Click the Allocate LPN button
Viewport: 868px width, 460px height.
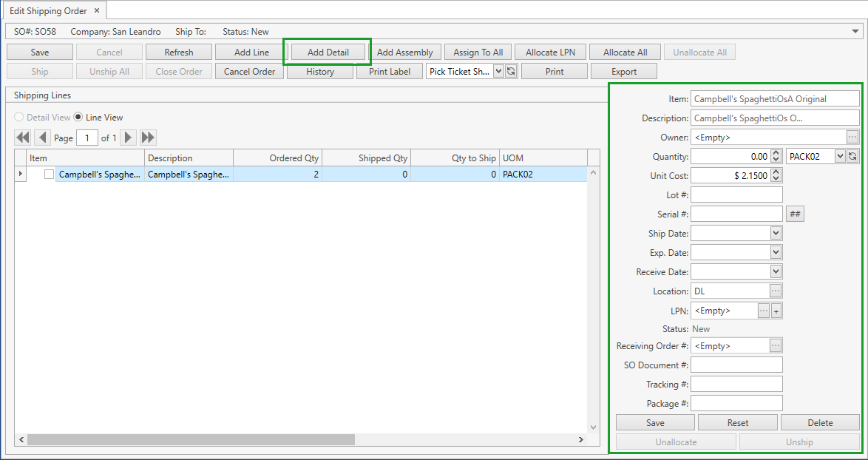tap(550, 52)
